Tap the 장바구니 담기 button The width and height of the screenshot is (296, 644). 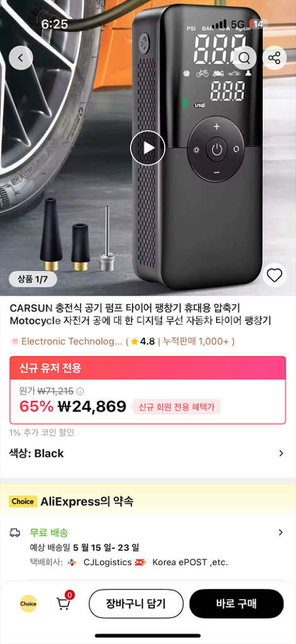(x=136, y=604)
